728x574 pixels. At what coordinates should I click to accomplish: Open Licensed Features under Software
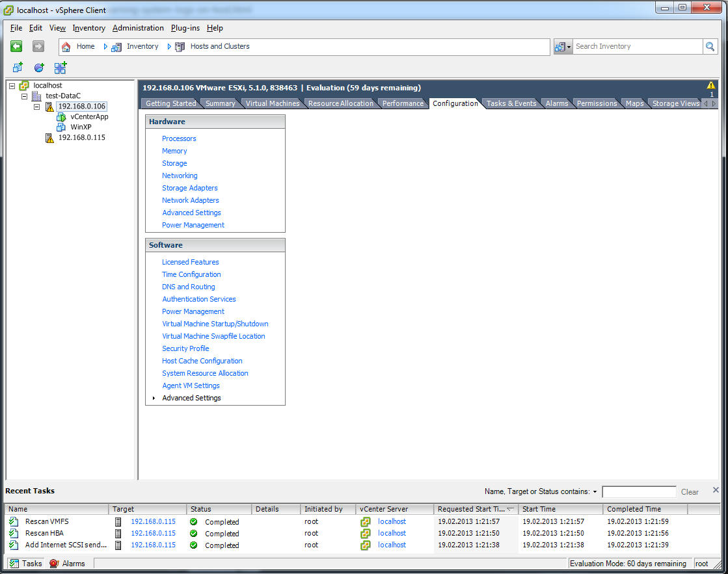[x=191, y=262]
